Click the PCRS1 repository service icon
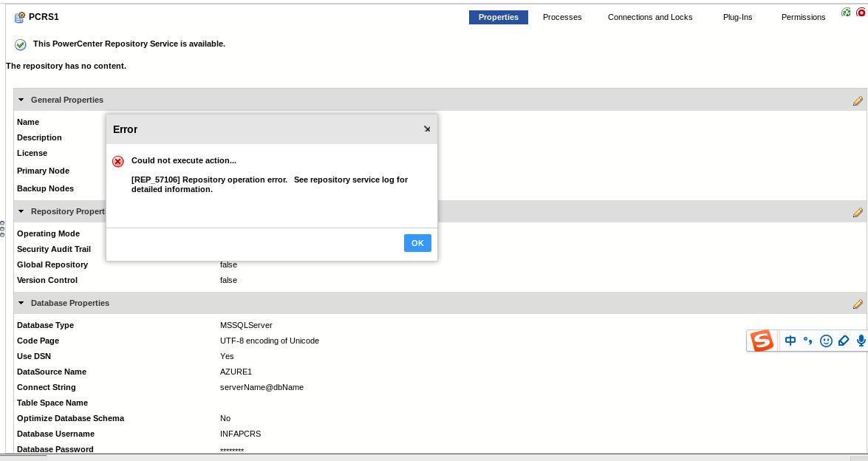Image resolution: width=868 pixels, height=461 pixels. 19,17
